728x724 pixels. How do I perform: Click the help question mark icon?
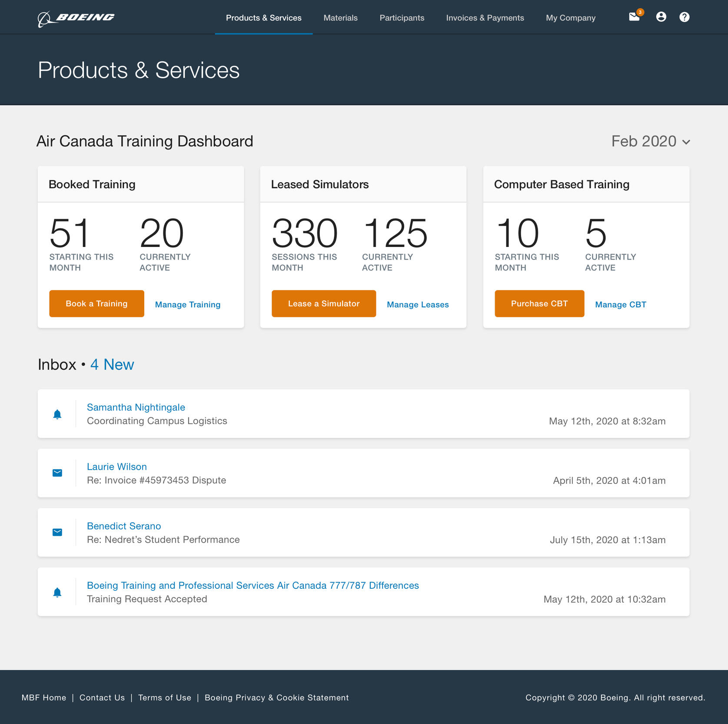684,17
